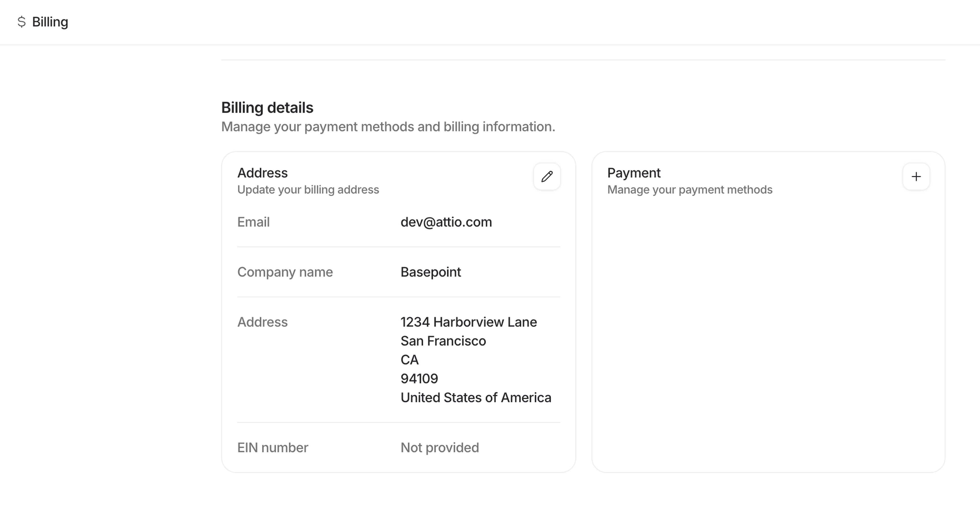Screen dimensions: 980x506
Task: Click the CA state line
Action: (409, 360)
